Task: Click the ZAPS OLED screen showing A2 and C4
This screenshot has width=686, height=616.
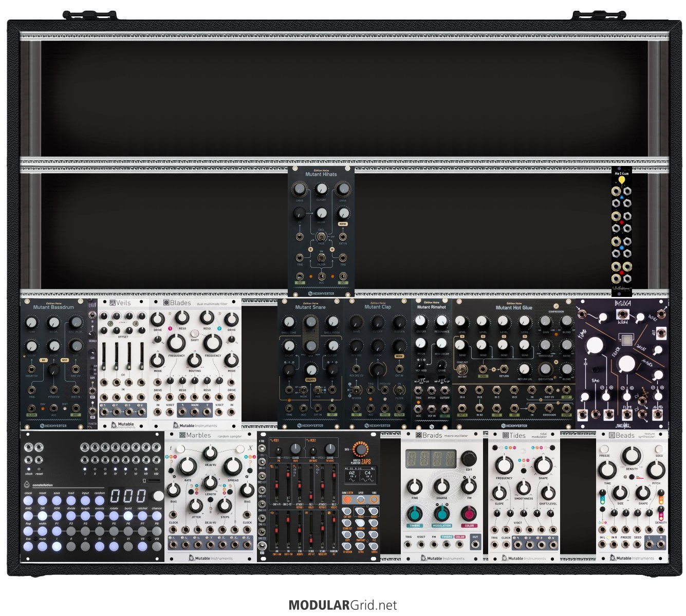Action: click(x=360, y=474)
